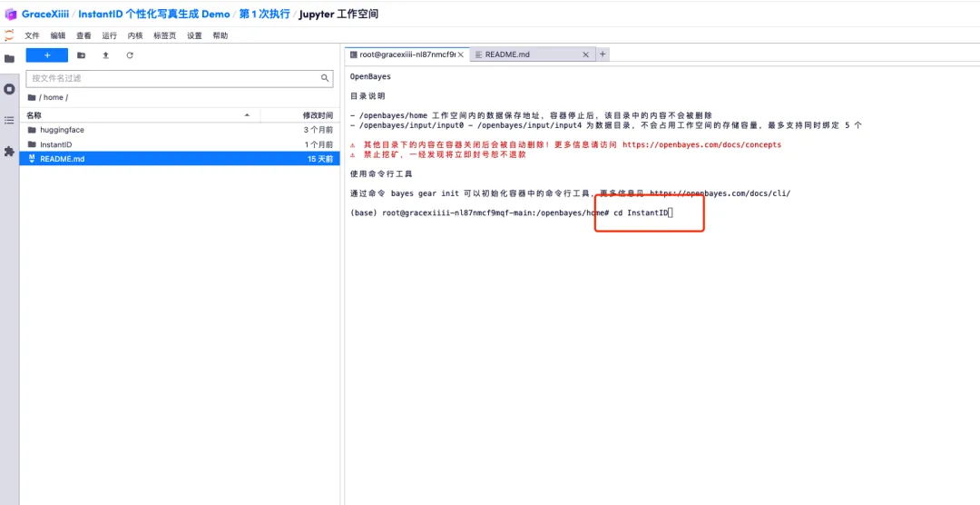Click the terminal command prompt line

[x=512, y=213]
